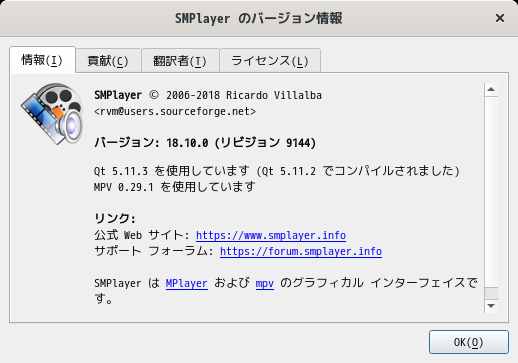Click the version line 18.10.0 (リビジョン 9144)

205,143
